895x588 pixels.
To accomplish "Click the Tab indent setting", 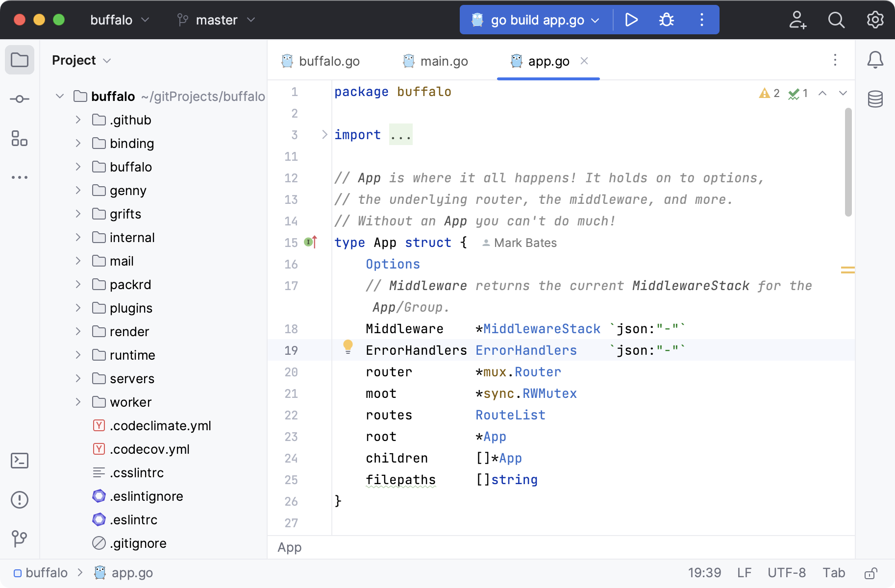I will pos(834,573).
